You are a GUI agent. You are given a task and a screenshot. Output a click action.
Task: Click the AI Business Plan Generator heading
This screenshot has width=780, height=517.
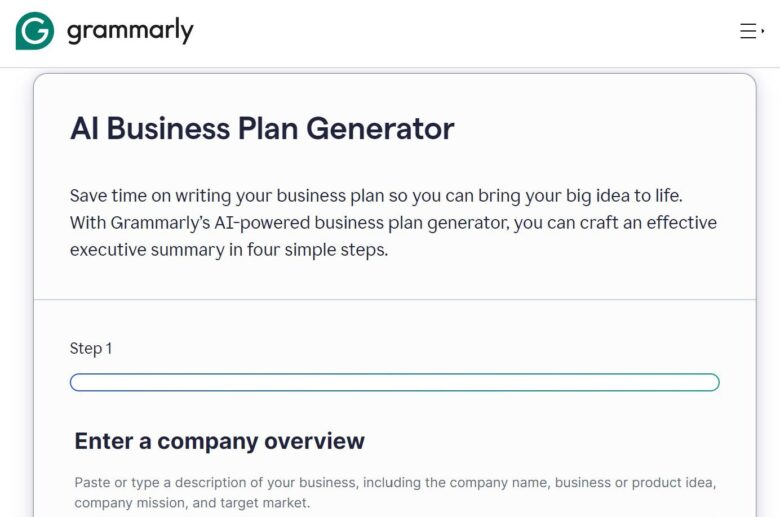262,128
